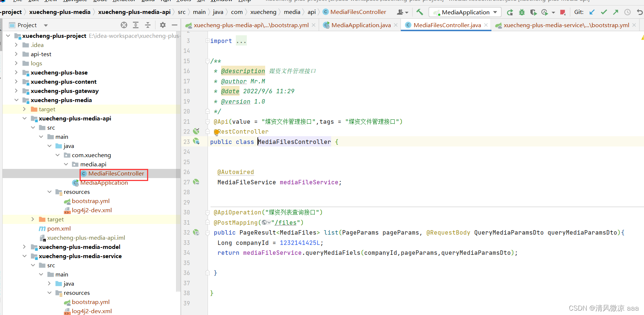Screen dimensions: 644x315
Task: Close the media-api bootstrap.yml tab
Action: tap(314, 25)
